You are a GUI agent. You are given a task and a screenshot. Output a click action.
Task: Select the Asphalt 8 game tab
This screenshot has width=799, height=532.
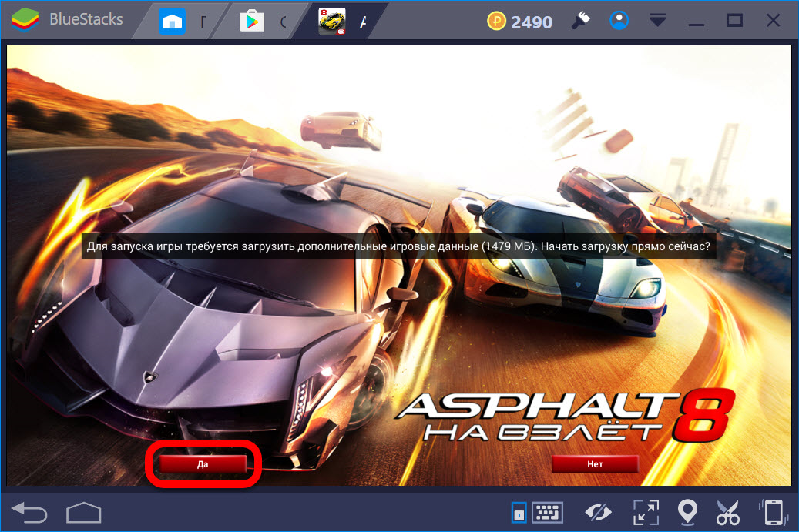pos(341,22)
